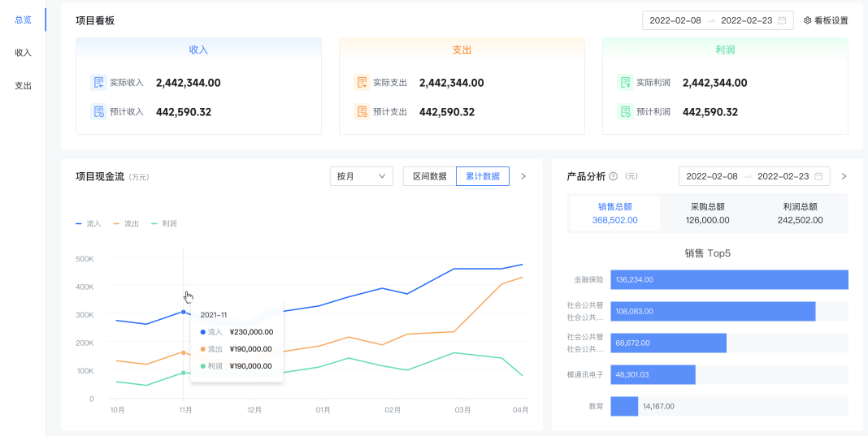Click the blue 流入 point at 11月
868x436 pixels.
(183, 312)
